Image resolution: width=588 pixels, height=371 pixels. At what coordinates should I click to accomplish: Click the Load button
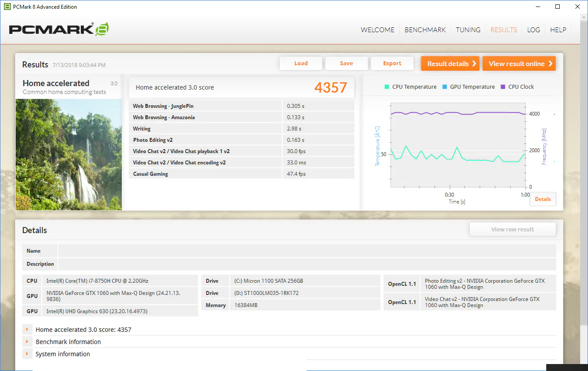pos(301,64)
